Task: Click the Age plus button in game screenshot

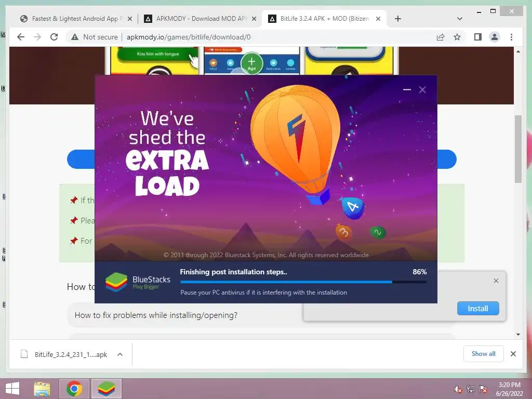Action: click(252, 63)
